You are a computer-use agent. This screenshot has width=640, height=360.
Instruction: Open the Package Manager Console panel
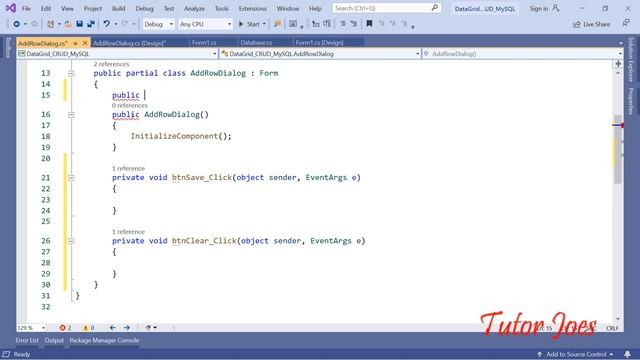click(104, 340)
